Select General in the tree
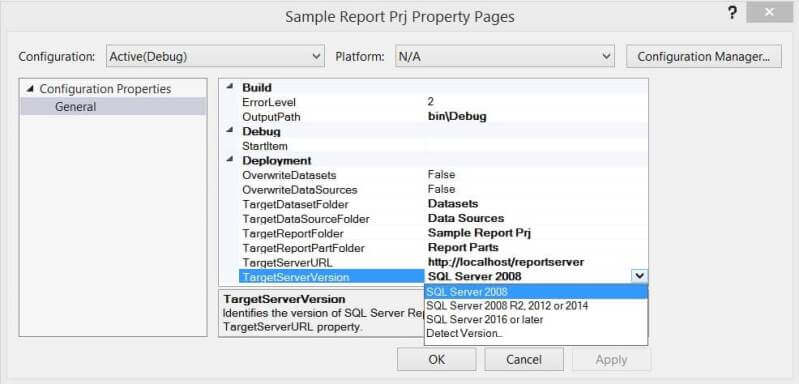799x384 pixels. 75,107
